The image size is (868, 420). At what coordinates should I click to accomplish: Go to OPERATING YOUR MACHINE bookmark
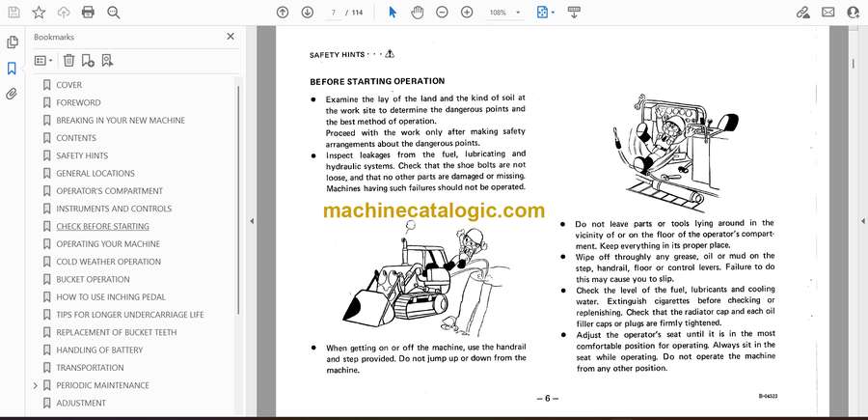[x=108, y=244]
